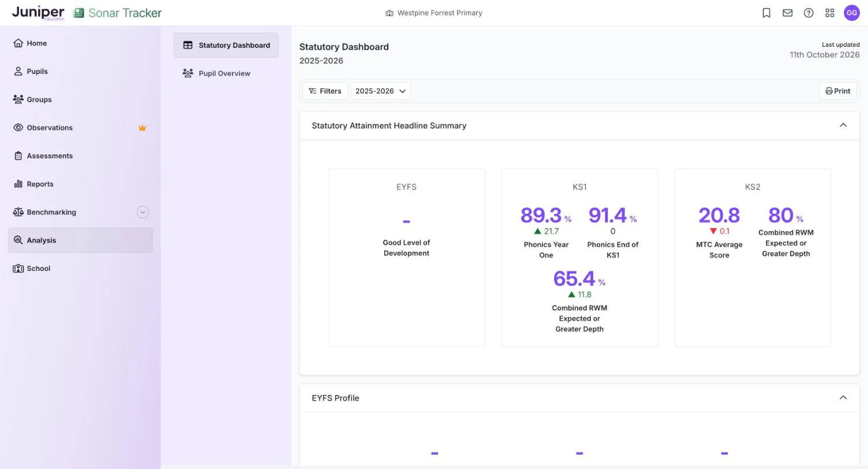Click the Filters button

[x=325, y=91]
